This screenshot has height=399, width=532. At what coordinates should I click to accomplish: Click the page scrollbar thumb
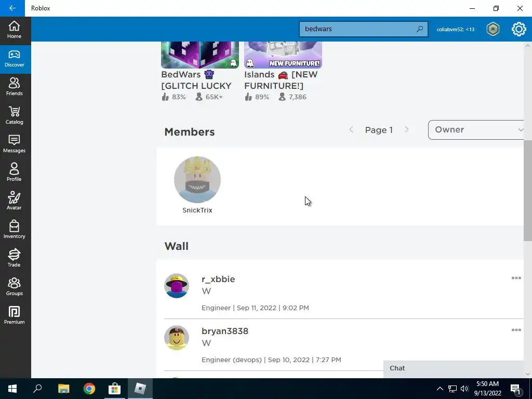click(x=528, y=190)
